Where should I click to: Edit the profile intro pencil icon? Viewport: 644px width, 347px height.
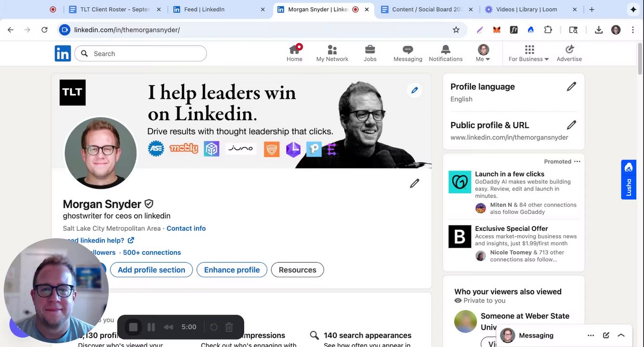coord(414,184)
